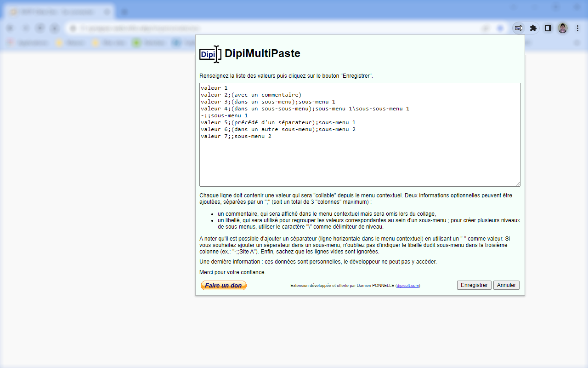Click the Dipi logo in dialog header

point(210,54)
